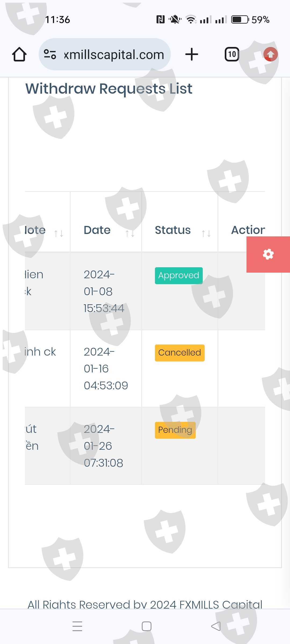Viewport: 290px width, 644px height.
Task: Tap the Android home square button
Action: pyautogui.click(x=146, y=626)
